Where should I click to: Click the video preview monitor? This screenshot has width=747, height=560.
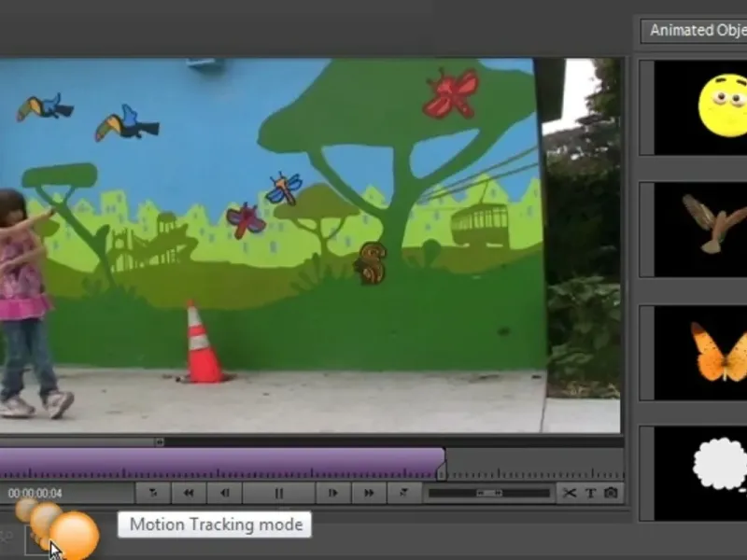(x=310, y=245)
